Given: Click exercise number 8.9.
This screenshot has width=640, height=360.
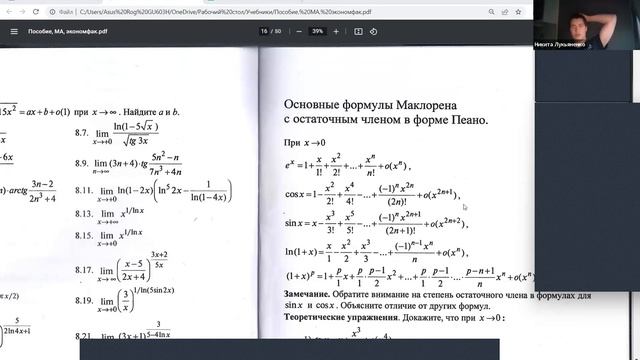Looking at the screenshot, I should pyautogui.click(x=82, y=163).
